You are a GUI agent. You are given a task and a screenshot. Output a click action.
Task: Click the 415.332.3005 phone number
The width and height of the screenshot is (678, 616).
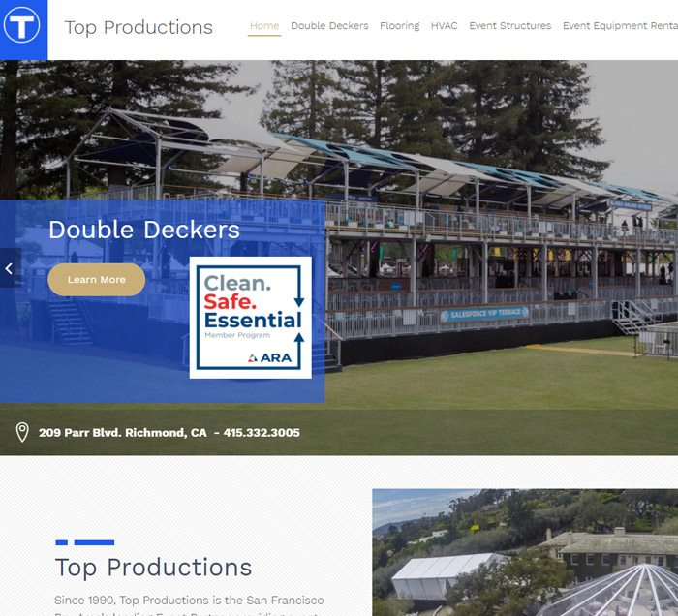point(262,433)
